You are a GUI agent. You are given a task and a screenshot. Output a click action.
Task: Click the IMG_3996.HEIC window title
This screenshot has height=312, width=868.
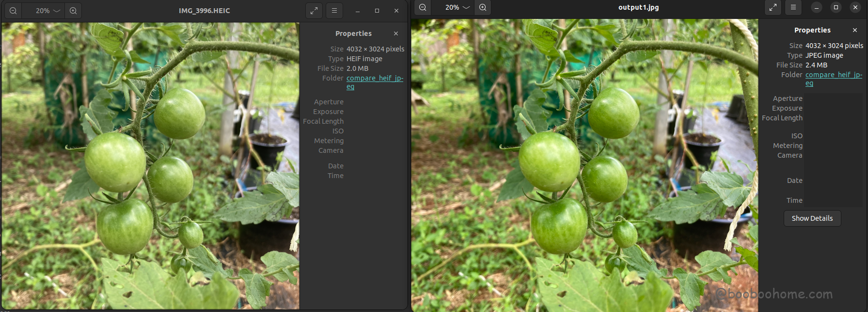coord(205,11)
